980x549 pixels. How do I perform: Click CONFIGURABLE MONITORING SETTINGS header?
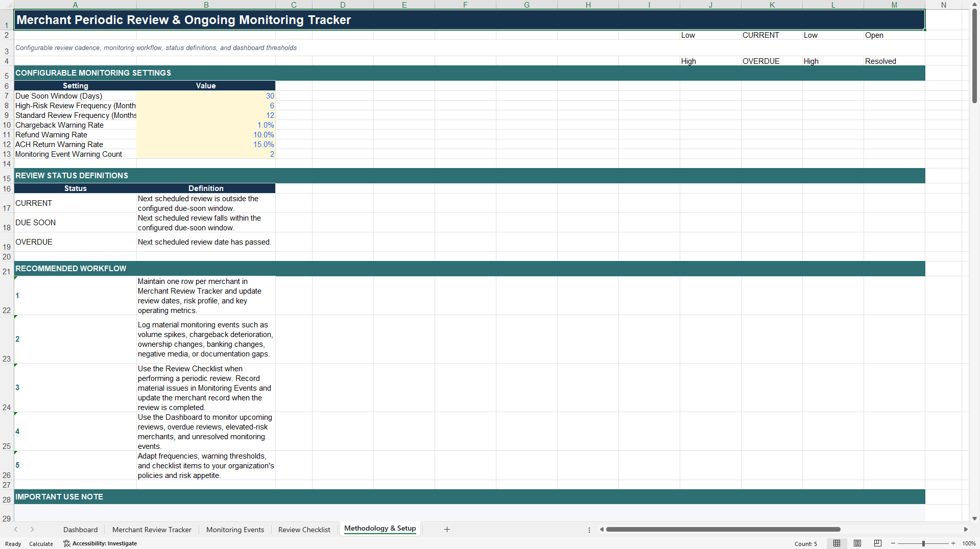coord(469,73)
